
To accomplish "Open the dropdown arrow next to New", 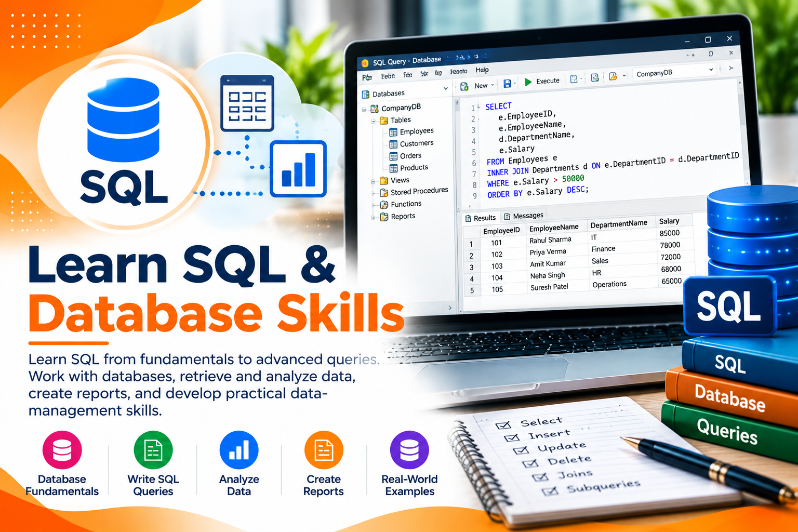I will (x=492, y=85).
